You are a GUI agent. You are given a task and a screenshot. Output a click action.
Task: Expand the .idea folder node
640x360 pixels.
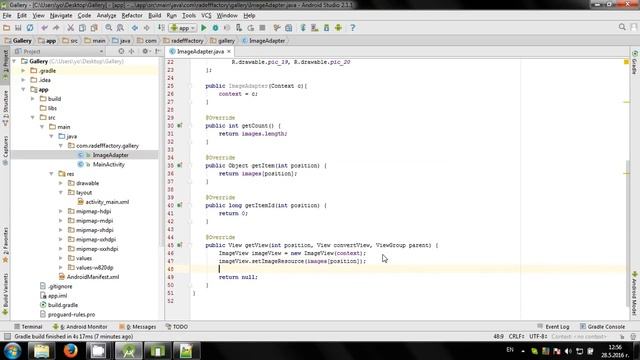coord(24,80)
